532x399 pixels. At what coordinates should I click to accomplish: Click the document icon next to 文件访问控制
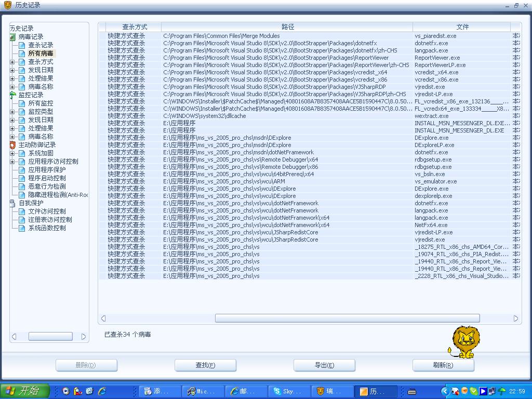[x=22, y=211]
